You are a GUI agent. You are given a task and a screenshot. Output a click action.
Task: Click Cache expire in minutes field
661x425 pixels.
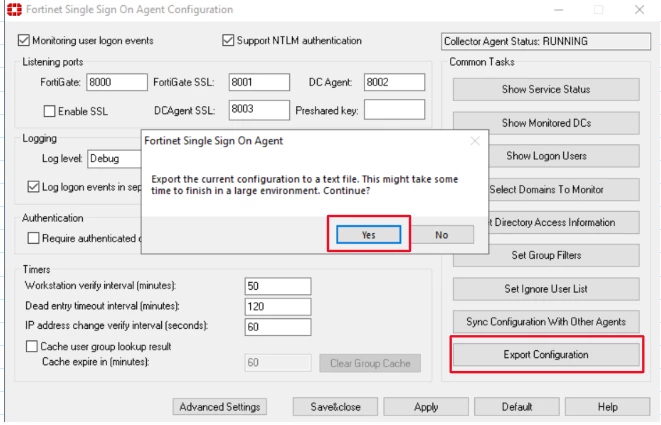coord(278,363)
